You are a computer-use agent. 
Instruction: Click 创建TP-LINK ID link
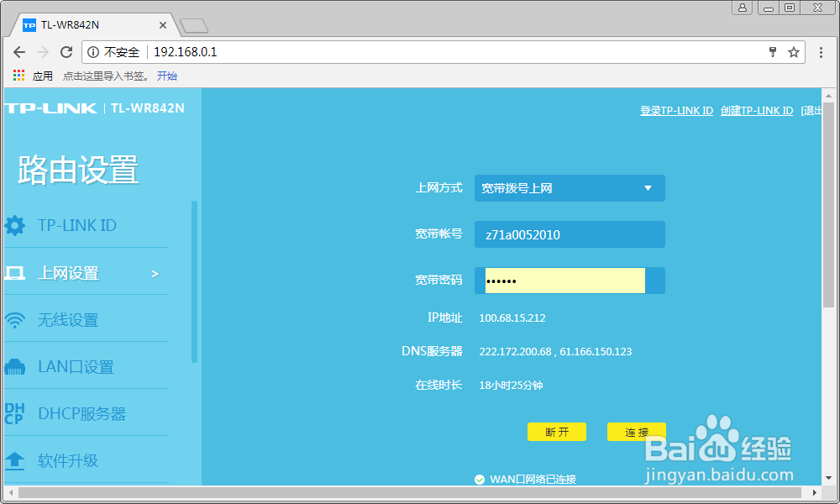pos(757,110)
